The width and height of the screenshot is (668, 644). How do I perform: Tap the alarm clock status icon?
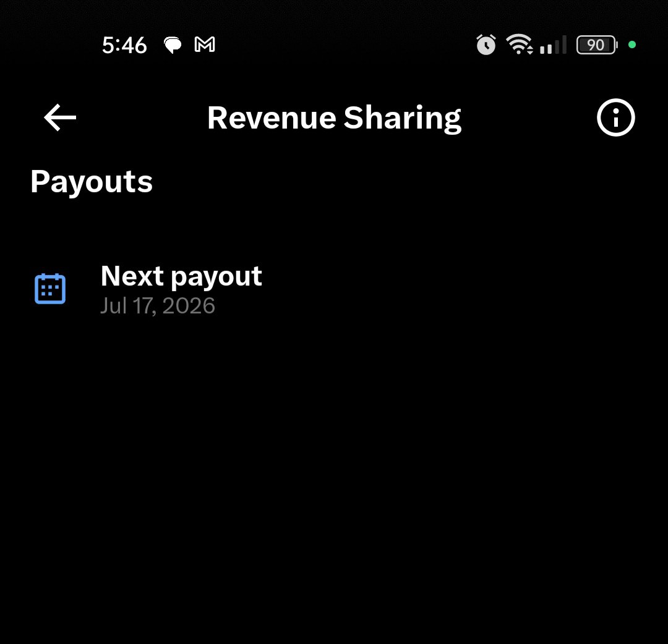486,44
